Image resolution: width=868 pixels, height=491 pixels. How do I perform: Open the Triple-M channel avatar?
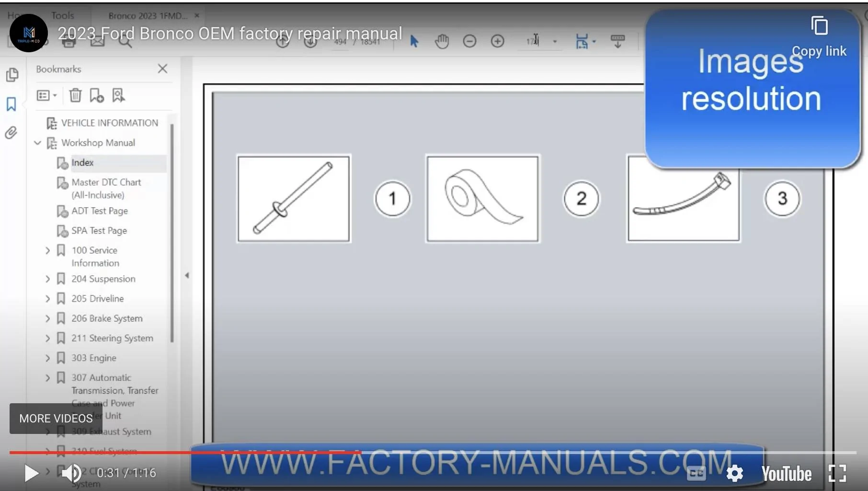point(29,33)
